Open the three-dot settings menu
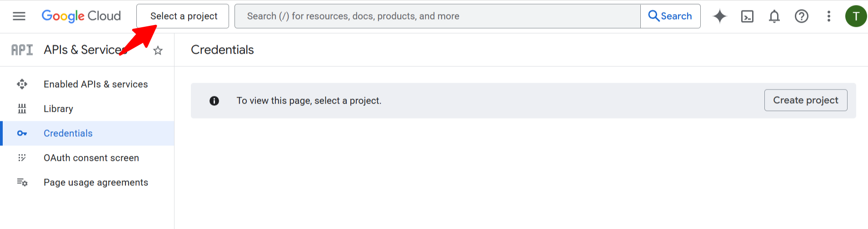The height and width of the screenshot is (229, 868). coord(829,16)
